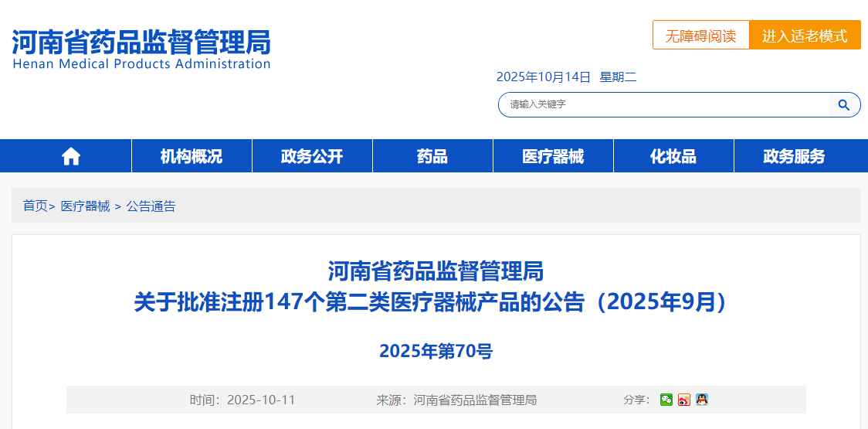The height and width of the screenshot is (429, 868).
Task: Go to the 医疗器械 navigation menu
Action: pyautogui.click(x=553, y=156)
